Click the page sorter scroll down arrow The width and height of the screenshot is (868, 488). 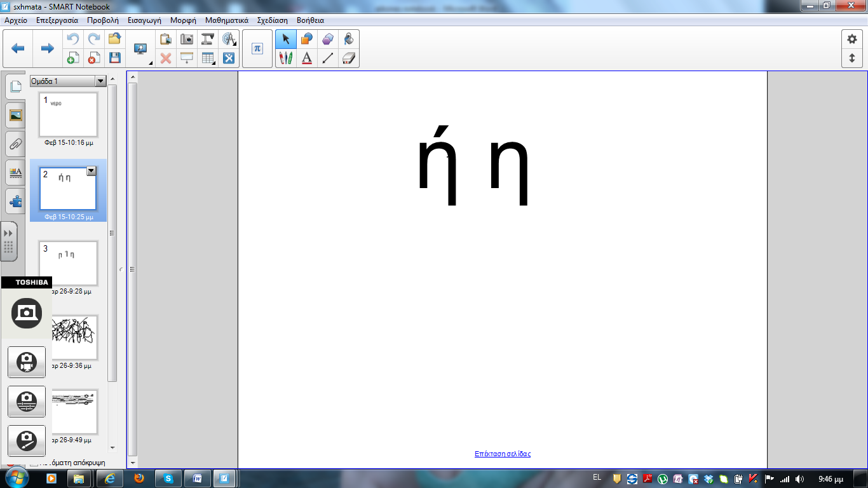(112, 448)
